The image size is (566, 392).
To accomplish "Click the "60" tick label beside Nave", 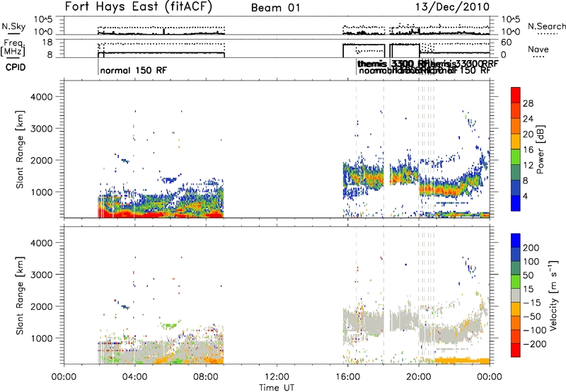I will 507,42.
